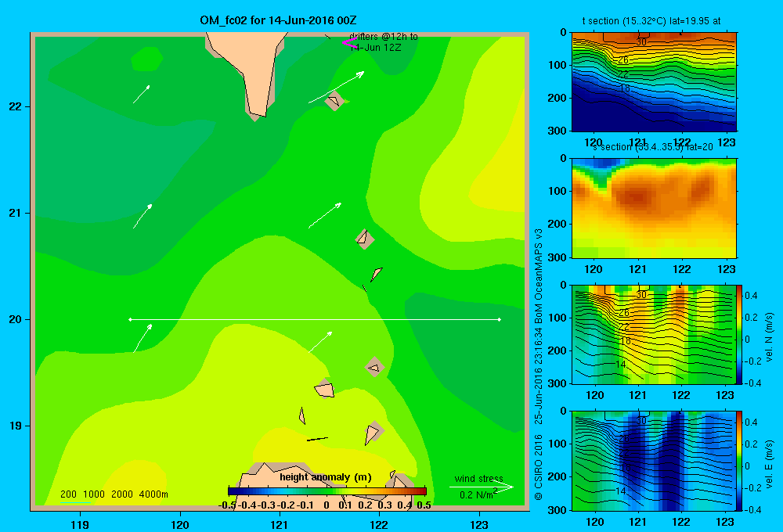
Task: Click the -0.4 tick on vel. E colorbar
Action: [752, 509]
